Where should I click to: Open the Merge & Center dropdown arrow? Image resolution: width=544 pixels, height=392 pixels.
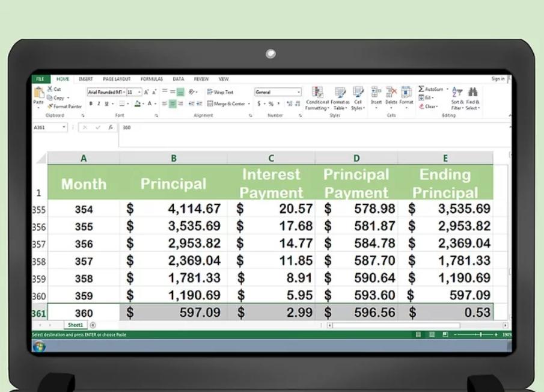pyautogui.click(x=249, y=104)
